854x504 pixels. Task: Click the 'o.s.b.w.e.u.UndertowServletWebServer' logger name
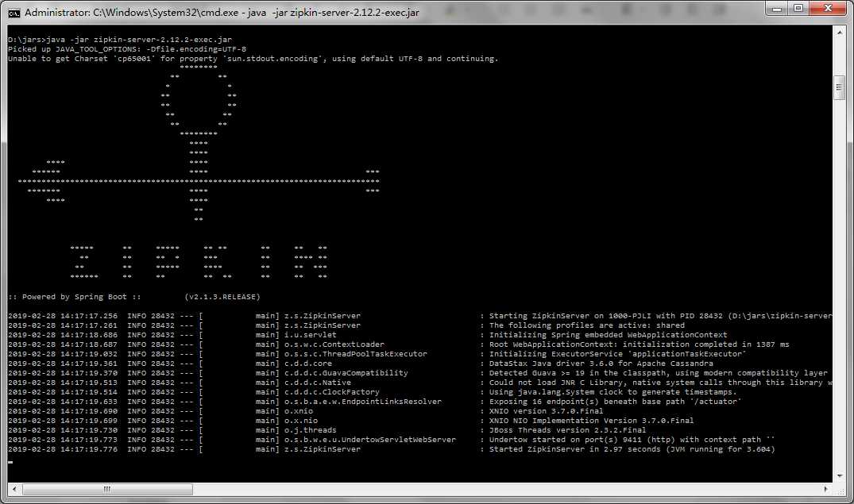370,440
